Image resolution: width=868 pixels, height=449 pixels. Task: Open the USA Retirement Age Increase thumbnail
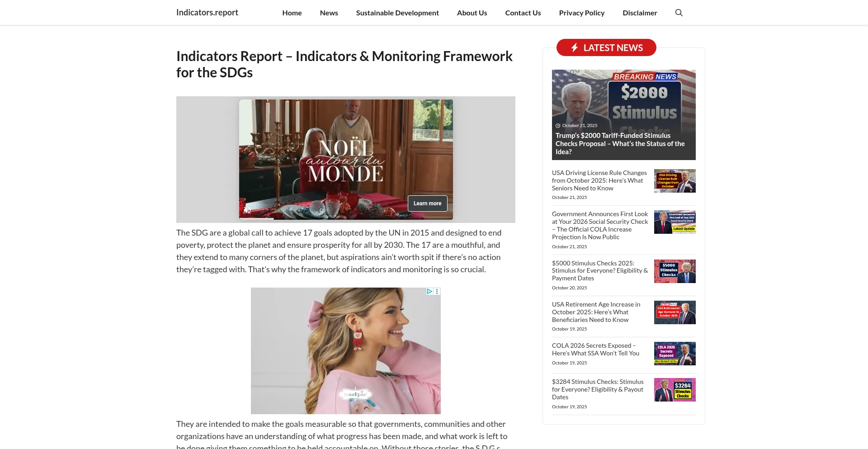675,312
